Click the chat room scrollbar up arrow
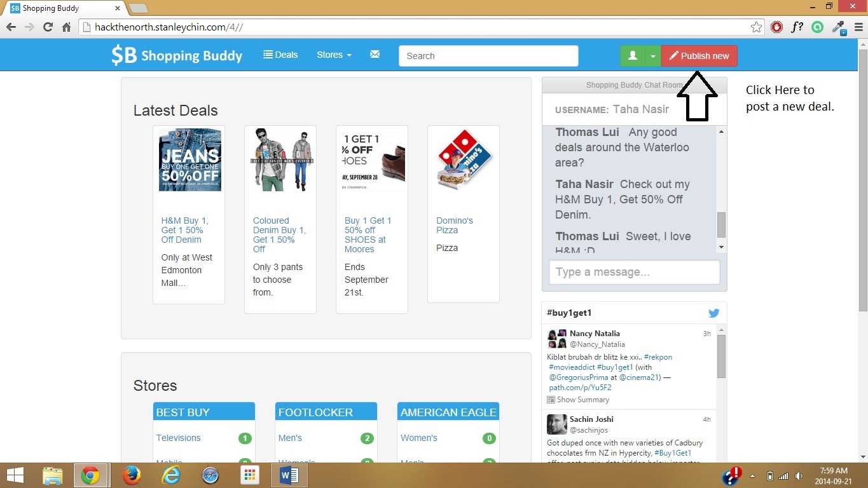868x488 pixels. tap(721, 132)
